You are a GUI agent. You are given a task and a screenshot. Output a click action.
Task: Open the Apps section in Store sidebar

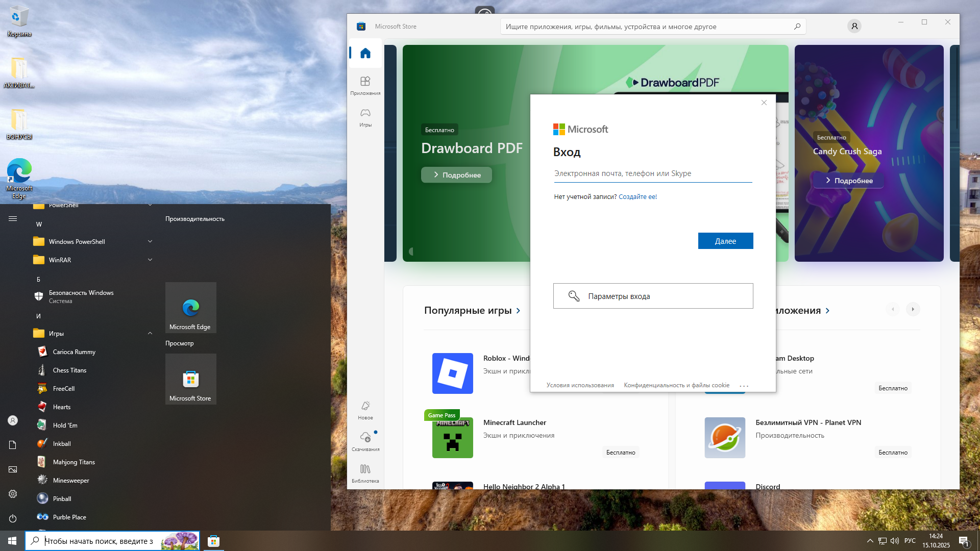coord(365,85)
